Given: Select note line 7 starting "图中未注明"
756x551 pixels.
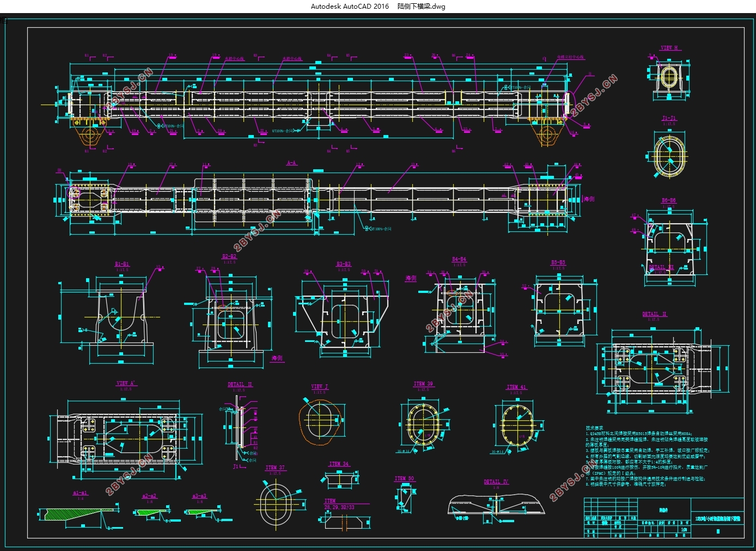Looking at the screenshot, I should 645,479.
